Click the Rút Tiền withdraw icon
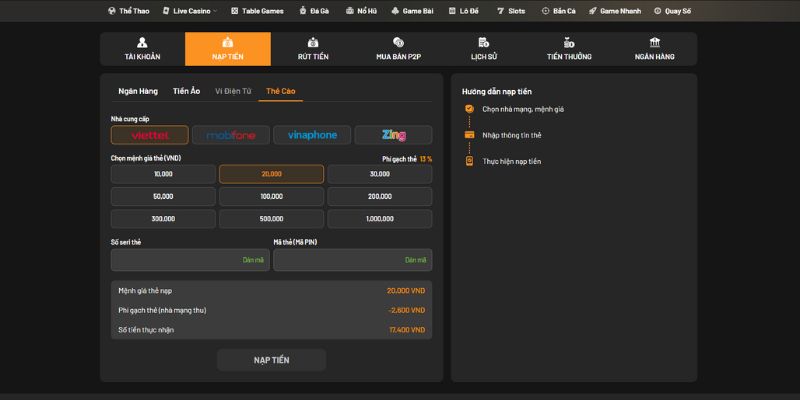 pos(313,43)
